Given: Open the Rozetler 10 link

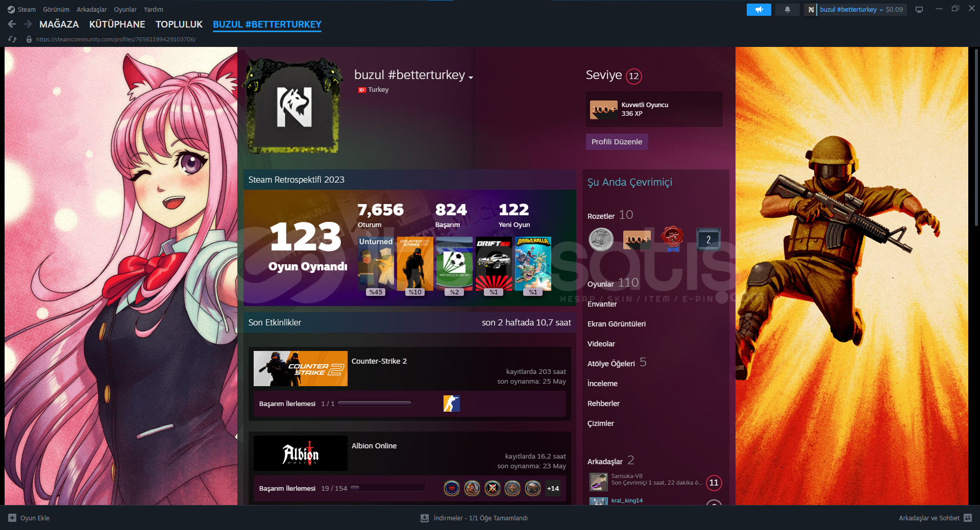Looking at the screenshot, I should click(610, 215).
